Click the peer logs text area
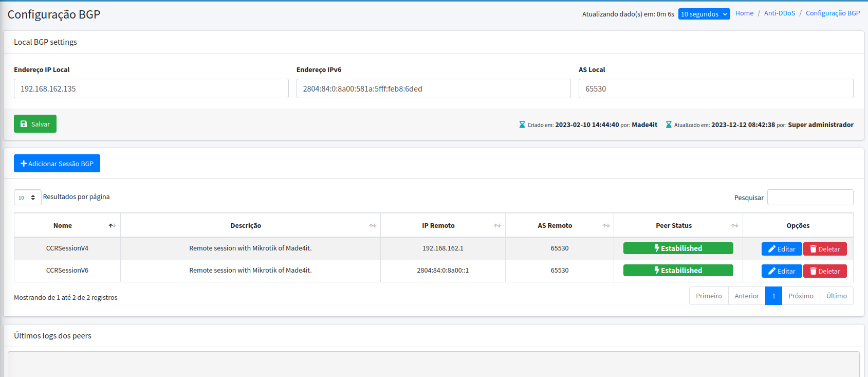 [x=434, y=364]
